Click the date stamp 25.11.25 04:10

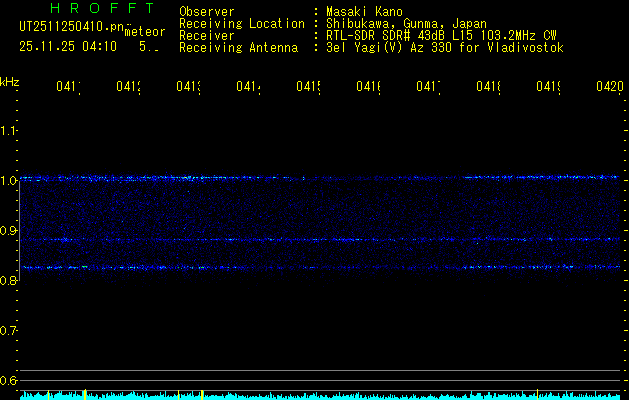pos(68,47)
